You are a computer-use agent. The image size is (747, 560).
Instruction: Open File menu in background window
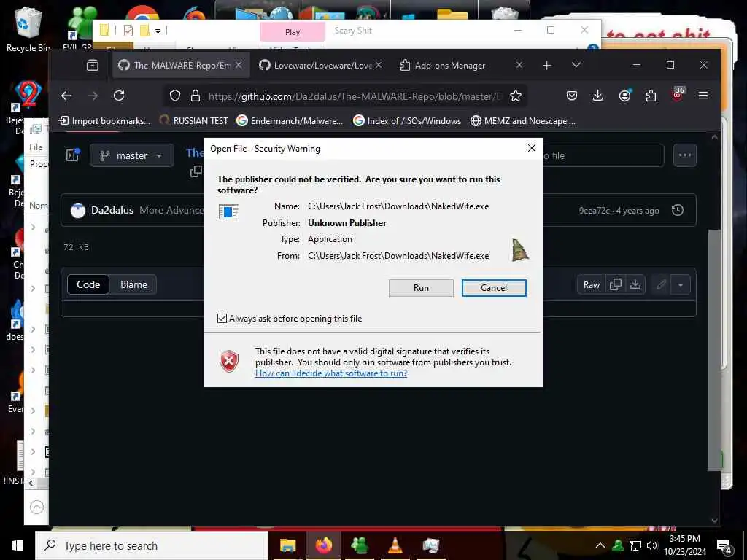tap(36, 147)
